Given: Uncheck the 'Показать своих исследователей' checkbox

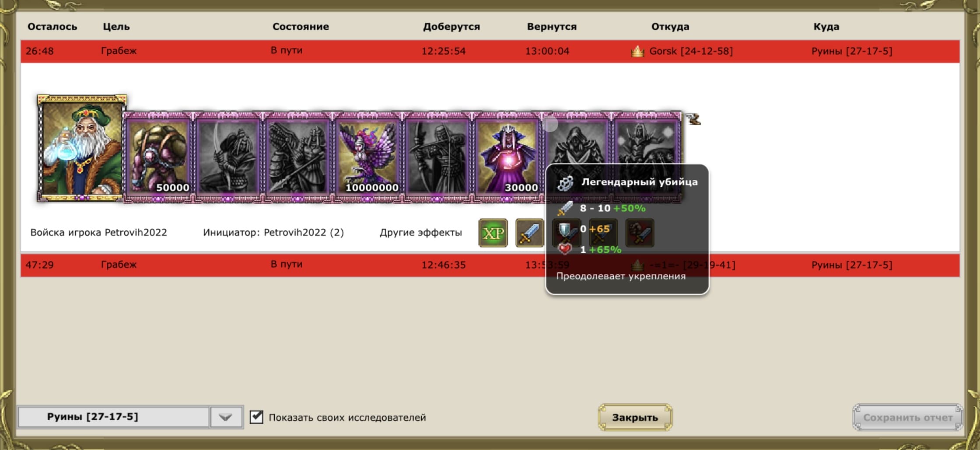Looking at the screenshot, I should (257, 417).
